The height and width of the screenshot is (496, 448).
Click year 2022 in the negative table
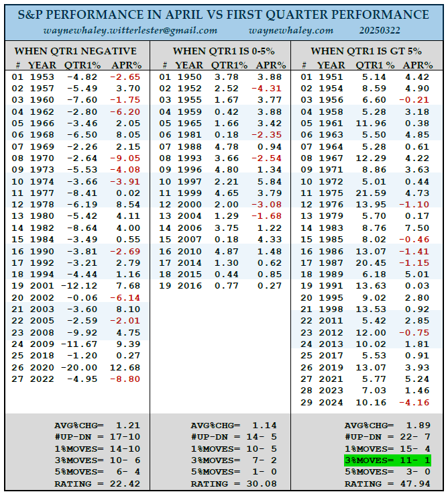point(42,379)
